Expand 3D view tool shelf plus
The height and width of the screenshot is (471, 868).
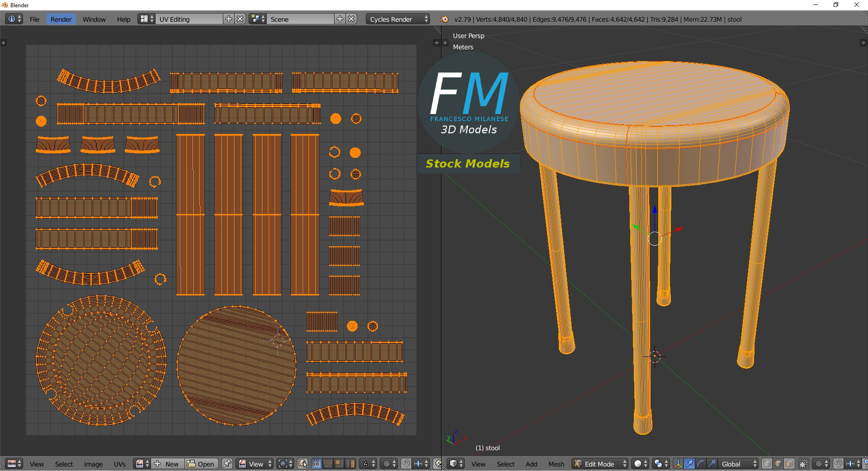445,43
